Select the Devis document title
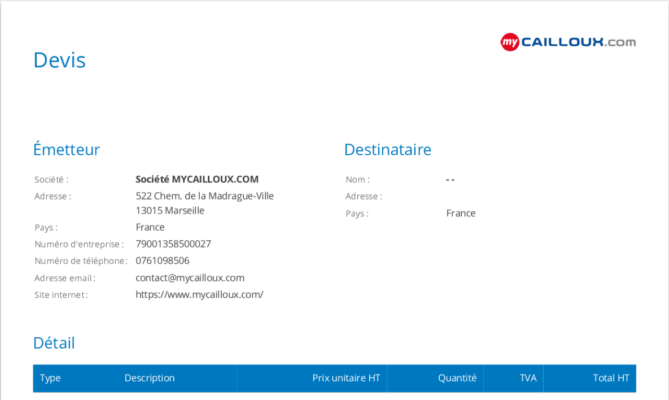 coord(60,60)
